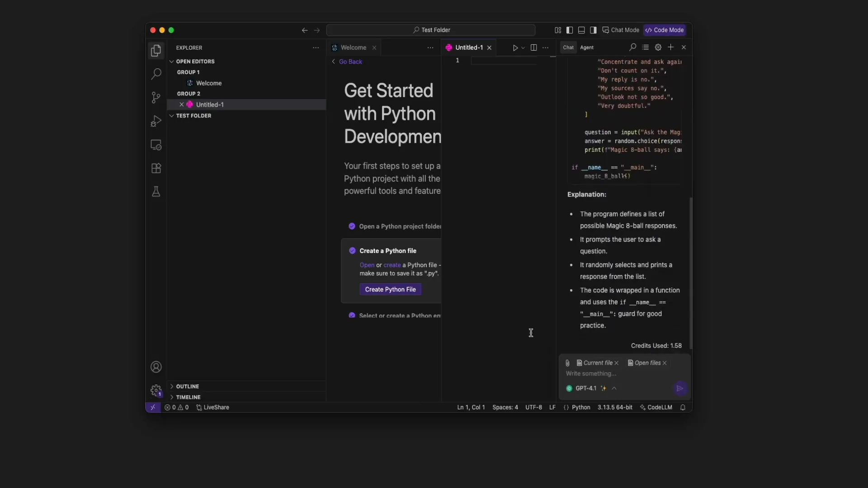Go back with the left arrow
This screenshot has width=868, height=488.
[x=305, y=30]
